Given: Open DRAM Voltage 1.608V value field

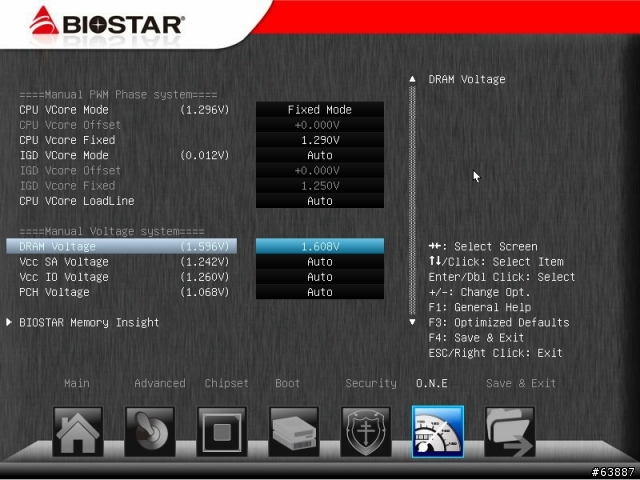Looking at the screenshot, I should point(320,247).
